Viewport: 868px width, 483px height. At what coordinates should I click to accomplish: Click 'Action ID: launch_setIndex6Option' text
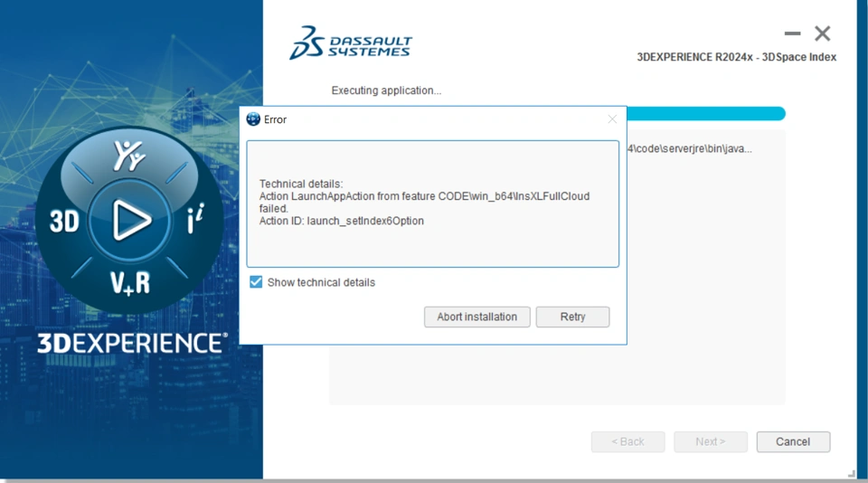(x=342, y=221)
